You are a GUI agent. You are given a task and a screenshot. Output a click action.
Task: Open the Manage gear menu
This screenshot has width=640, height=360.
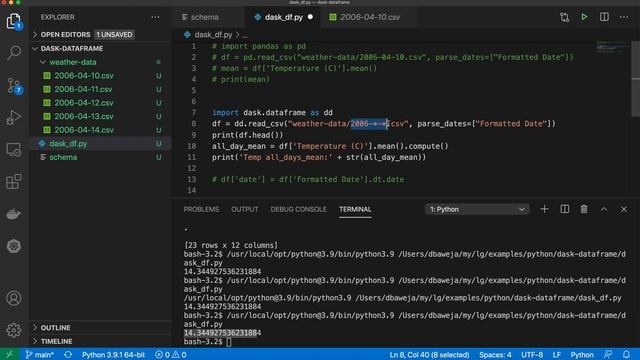pyautogui.click(x=13, y=330)
